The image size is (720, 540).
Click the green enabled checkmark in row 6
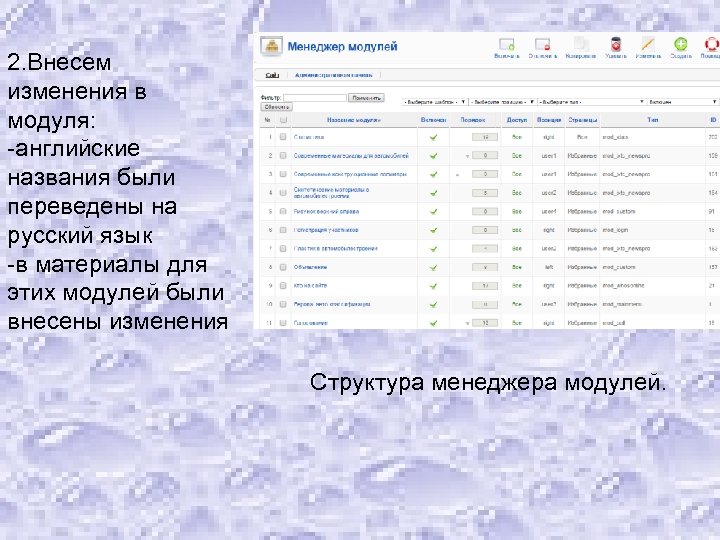pos(433,230)
